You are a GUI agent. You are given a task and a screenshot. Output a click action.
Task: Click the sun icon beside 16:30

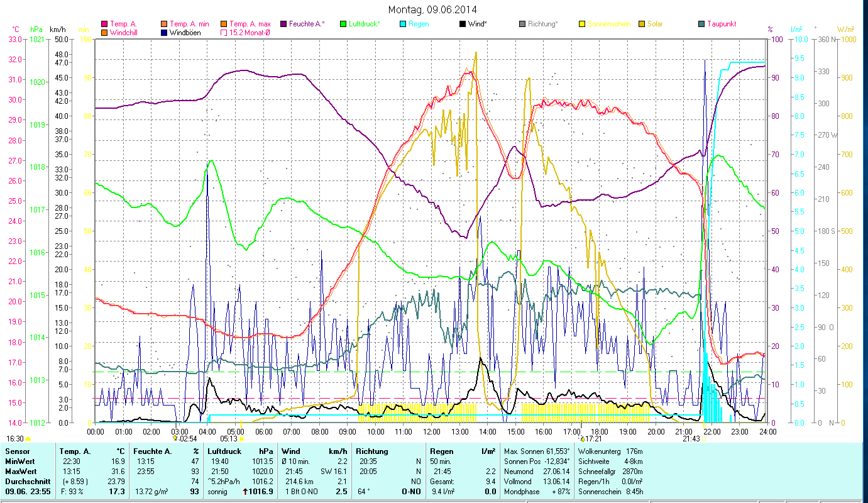coord(28,439)
